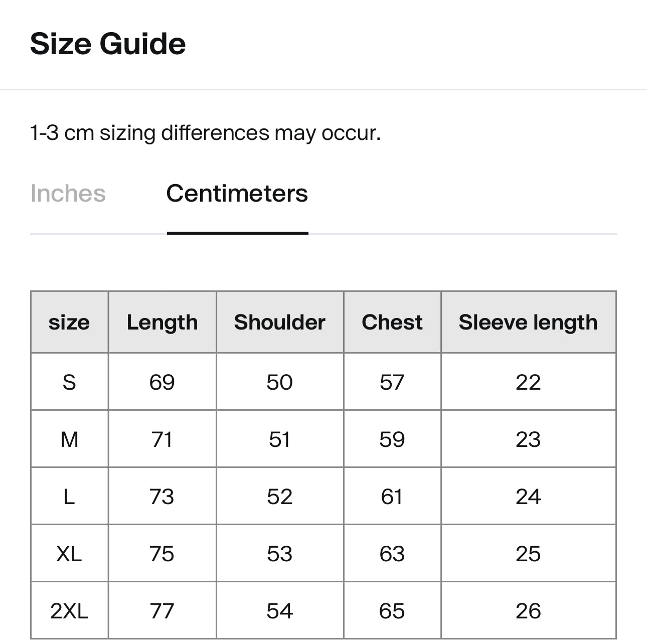The image size is (647, 644).
Task: Select the L size row label
Action: point(69,497)
